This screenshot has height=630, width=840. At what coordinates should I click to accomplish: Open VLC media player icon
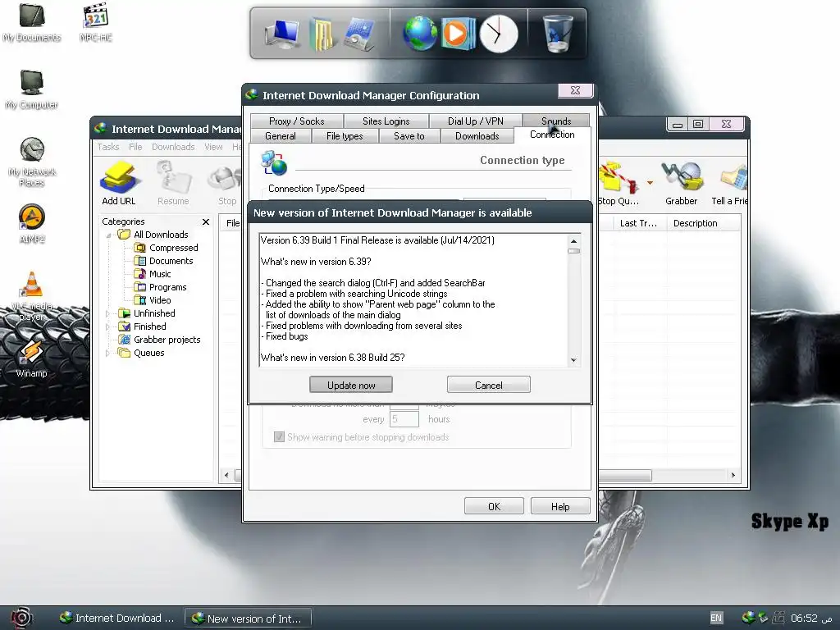coord(32,296)
